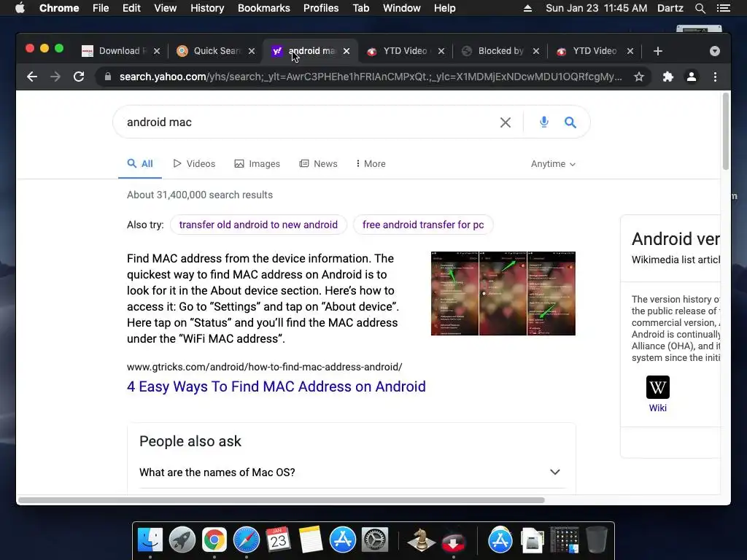Select the All search filter

tap(139, 164)
